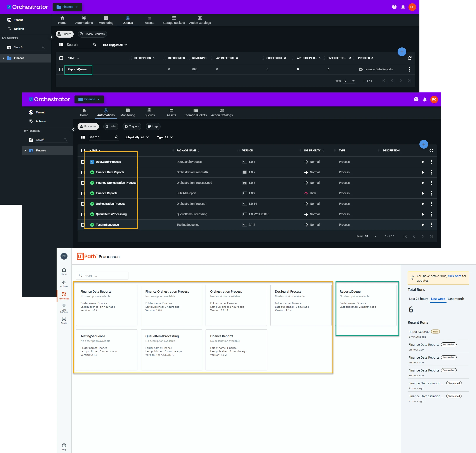Viewport: 476px width, 453px height.
Task: Check the DocSearchProcess row checkbox
Action: click(83, 162)
